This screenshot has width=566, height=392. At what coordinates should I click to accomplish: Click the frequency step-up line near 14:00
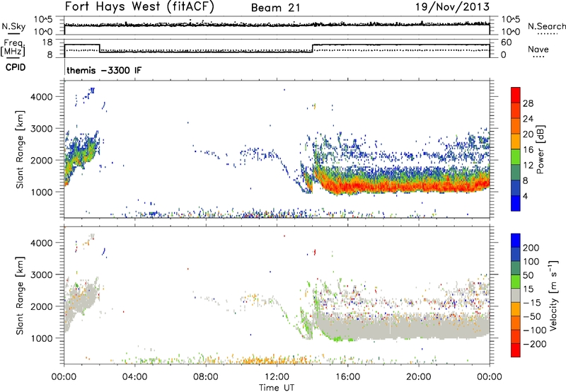tap(313, 48)
